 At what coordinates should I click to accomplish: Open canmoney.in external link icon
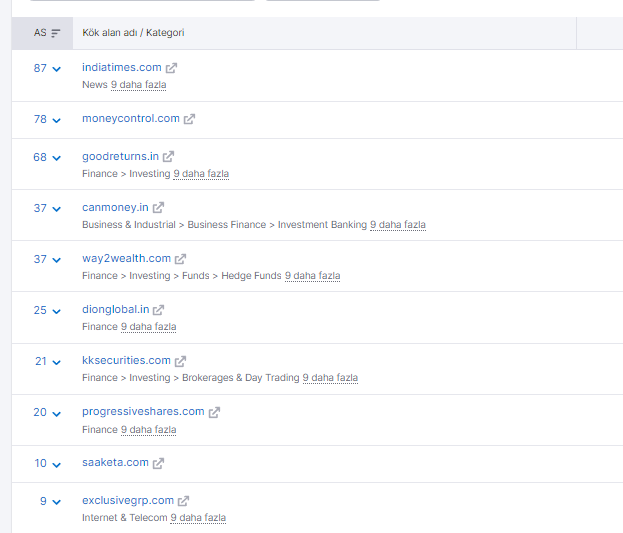click(x=158, y=207)
